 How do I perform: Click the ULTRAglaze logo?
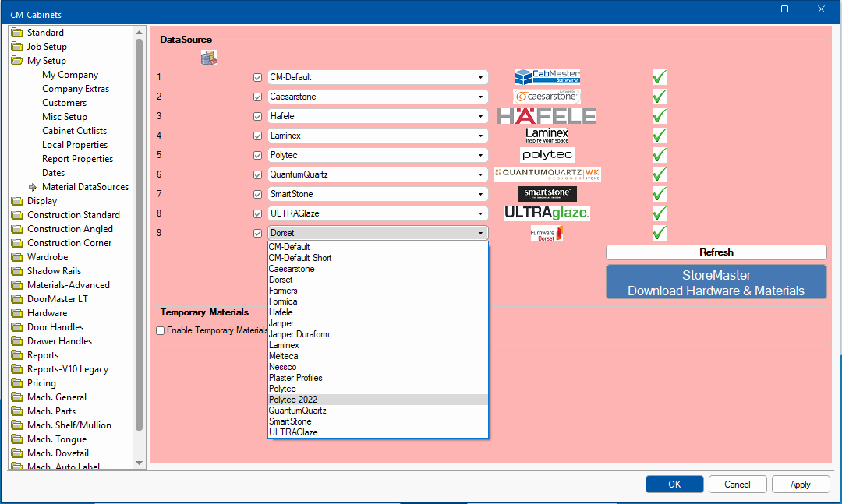pyautogui.click(x=547, y=213)
